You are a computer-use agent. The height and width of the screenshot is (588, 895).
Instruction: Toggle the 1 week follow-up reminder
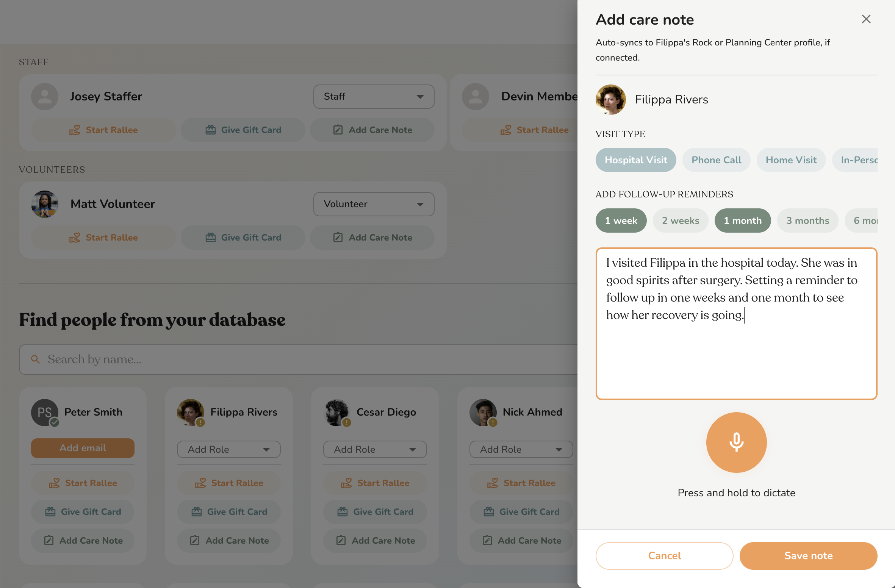click(x=621, y=220)
